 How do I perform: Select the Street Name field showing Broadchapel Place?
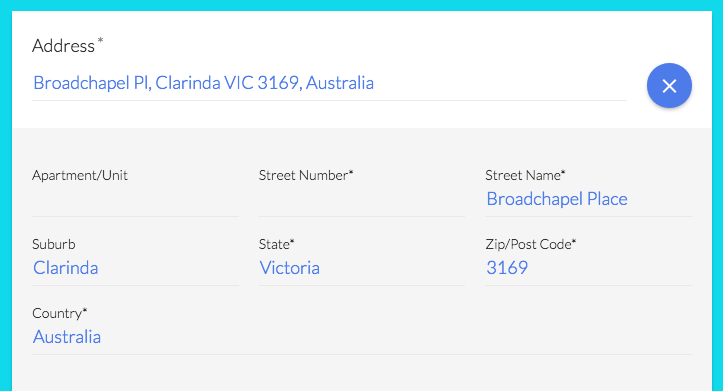(x=588, y=200)
